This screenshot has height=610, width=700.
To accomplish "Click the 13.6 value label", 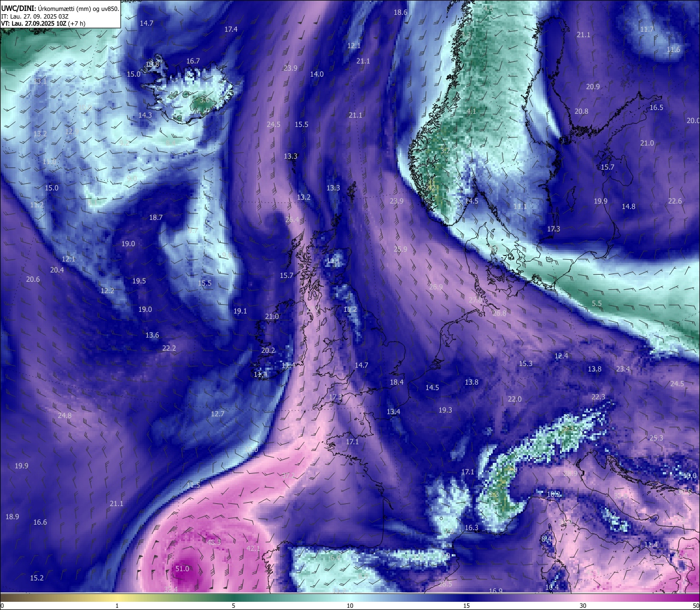I will point(152,335).
